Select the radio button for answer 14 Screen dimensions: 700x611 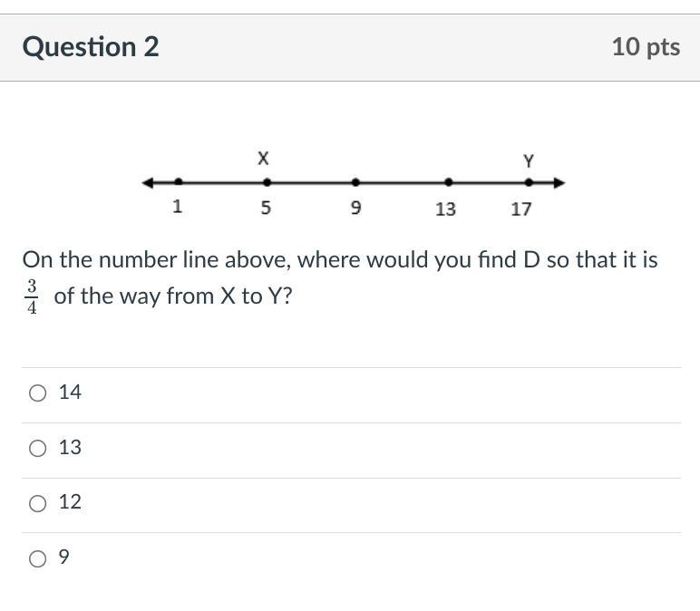pyautogui.click(x=37, y=393)
